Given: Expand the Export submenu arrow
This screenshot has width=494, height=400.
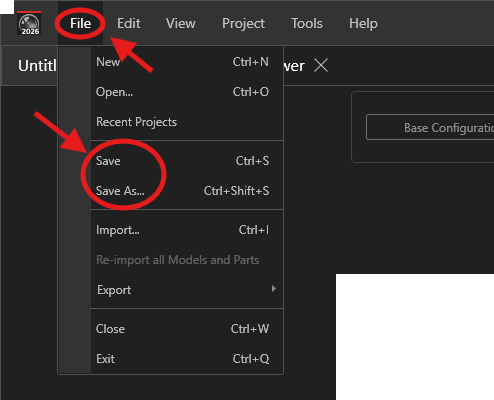Looking at the screenshot, I should click(x=274, y=289).
